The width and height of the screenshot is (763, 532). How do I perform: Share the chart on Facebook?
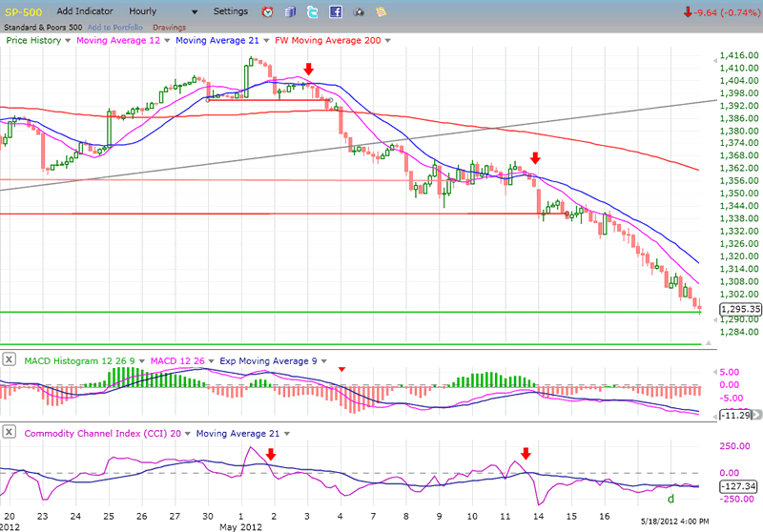pos(336,12)
